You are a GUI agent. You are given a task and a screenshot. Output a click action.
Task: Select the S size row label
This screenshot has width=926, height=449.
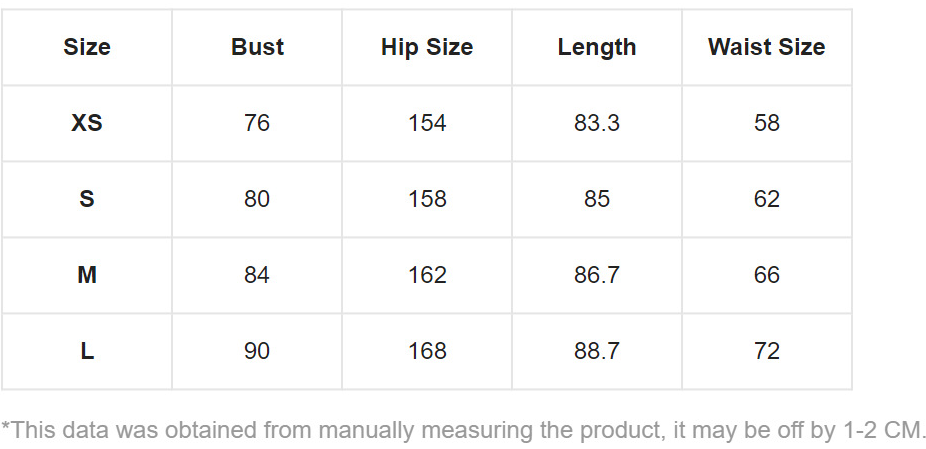click(x=87, y=199)
